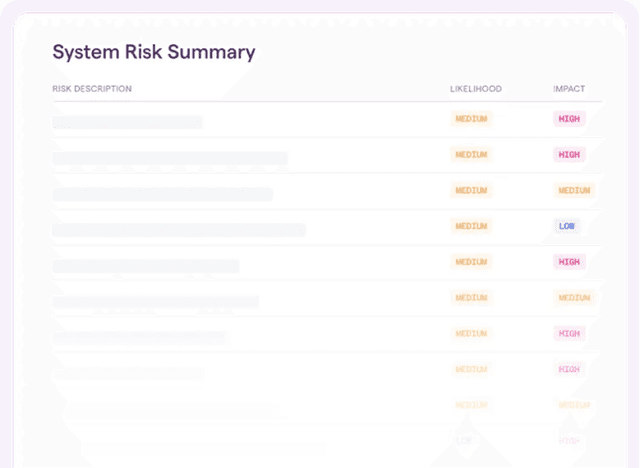Click first row's Medium likelihood badge

471,119
